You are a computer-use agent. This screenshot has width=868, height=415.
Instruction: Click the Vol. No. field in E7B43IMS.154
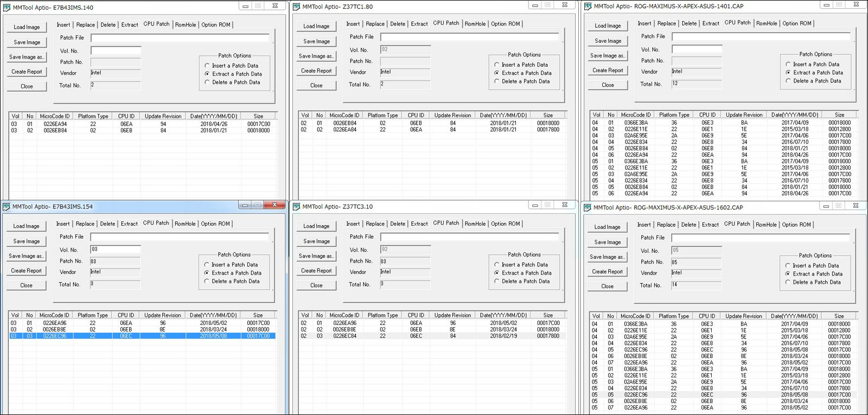(x=116, y=250)
